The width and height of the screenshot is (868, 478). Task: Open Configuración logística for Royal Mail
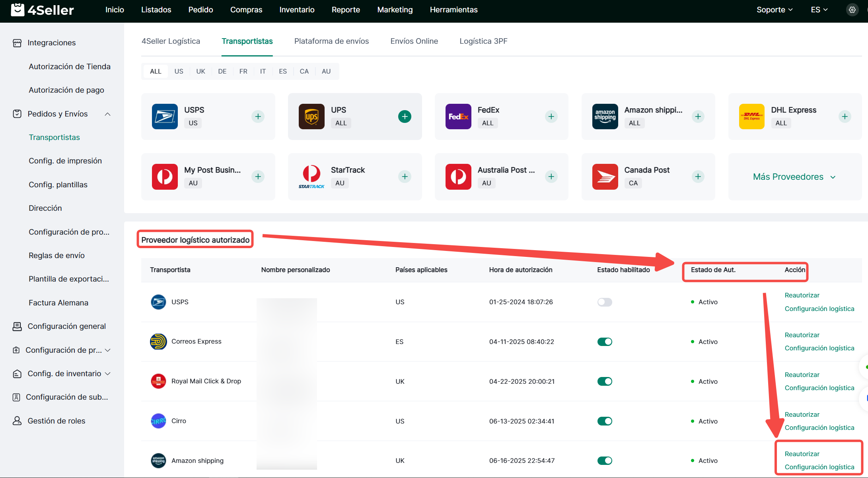819,388
